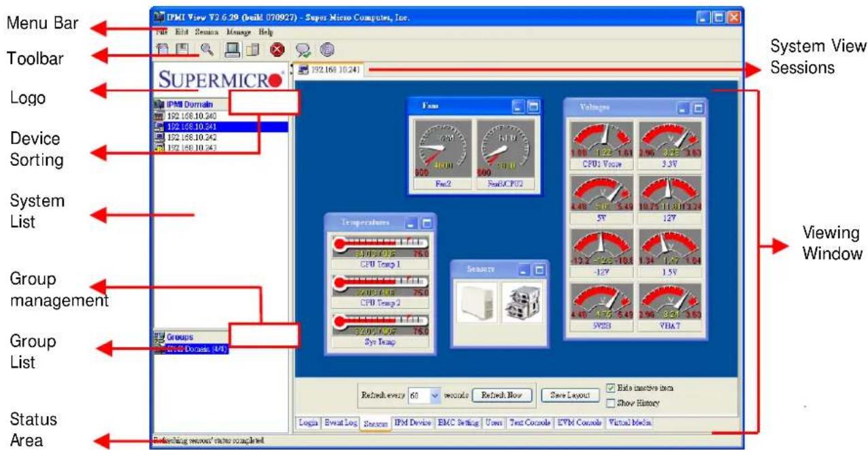Select the 192.168.10.241 session tab
This screenshot has height=450, width=868.
[330, 69]
